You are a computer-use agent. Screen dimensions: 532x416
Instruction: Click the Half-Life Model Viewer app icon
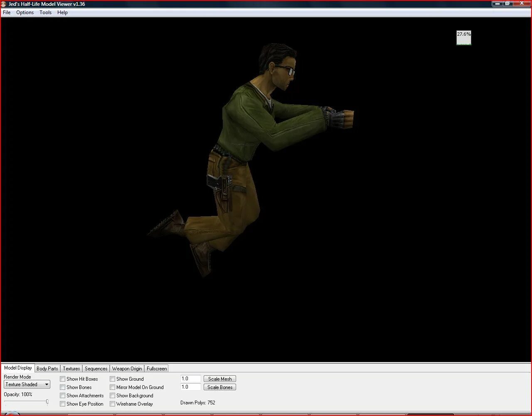(4, 4)
